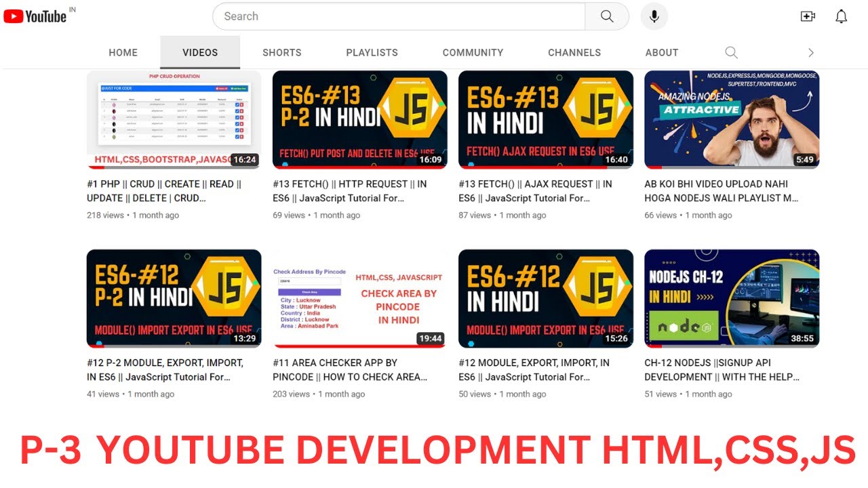Open notifications bell
Viewport: 868px width, 488px height.
[x=841, y=16]
